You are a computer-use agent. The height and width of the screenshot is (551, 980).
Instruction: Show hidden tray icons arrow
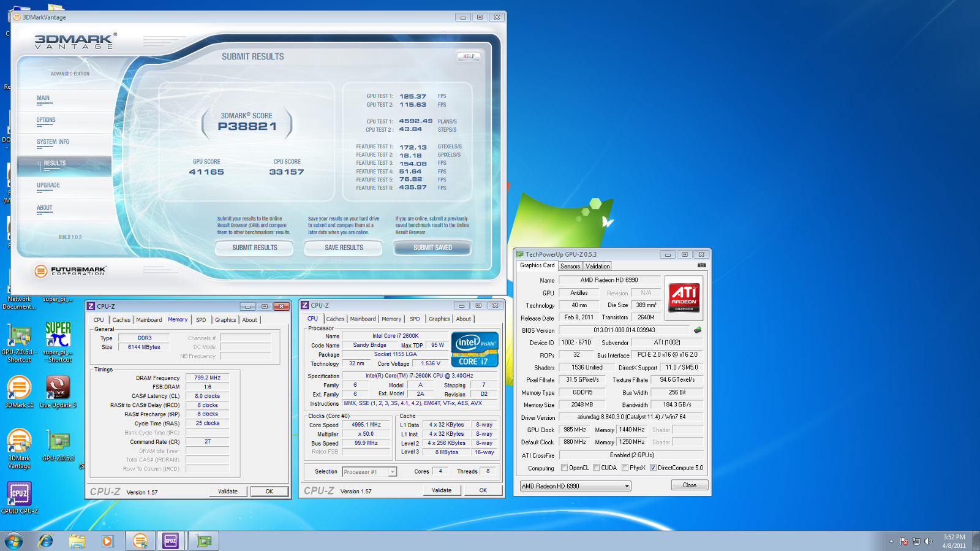[891, 541]
